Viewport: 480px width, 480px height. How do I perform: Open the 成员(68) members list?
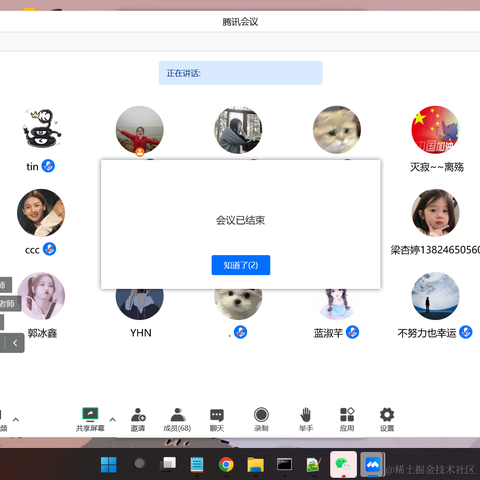coord(177,419)
